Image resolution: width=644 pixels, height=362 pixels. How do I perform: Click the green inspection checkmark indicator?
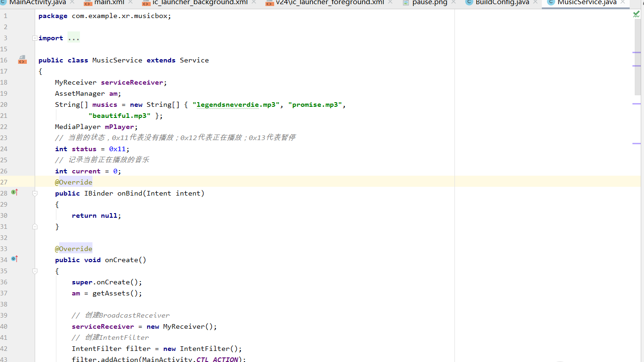(x=636, y=15)
